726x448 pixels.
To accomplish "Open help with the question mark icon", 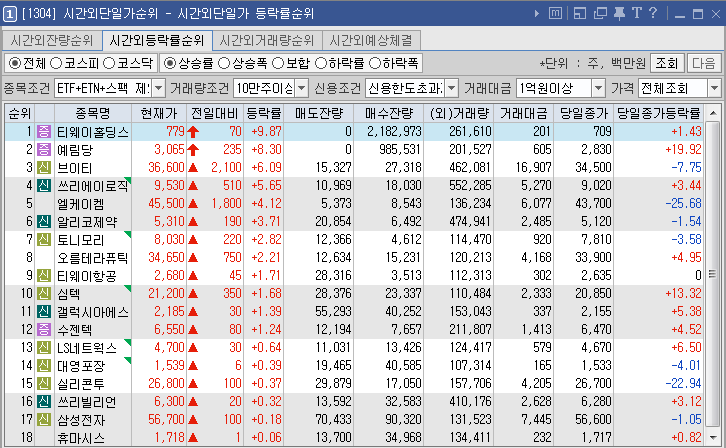I will 653,13.
